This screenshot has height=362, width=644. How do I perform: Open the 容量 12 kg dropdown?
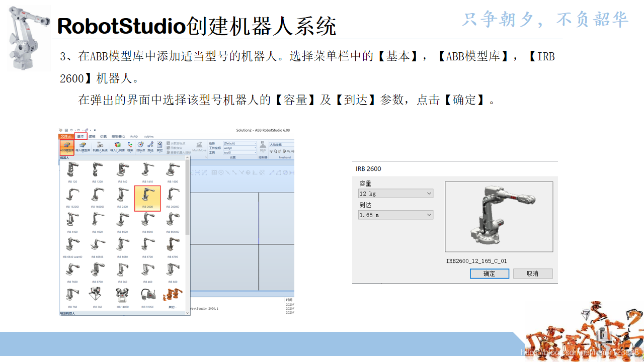point(395,194)
